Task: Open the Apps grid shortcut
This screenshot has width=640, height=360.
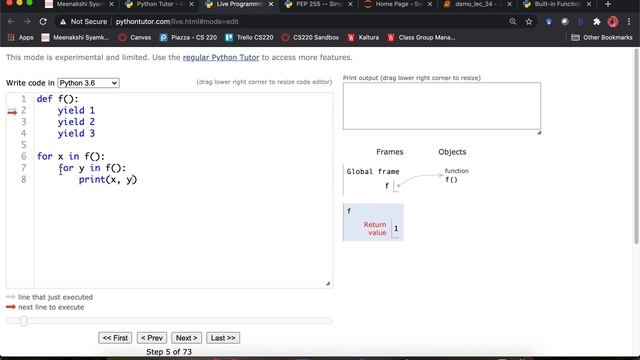Action: 20,38
